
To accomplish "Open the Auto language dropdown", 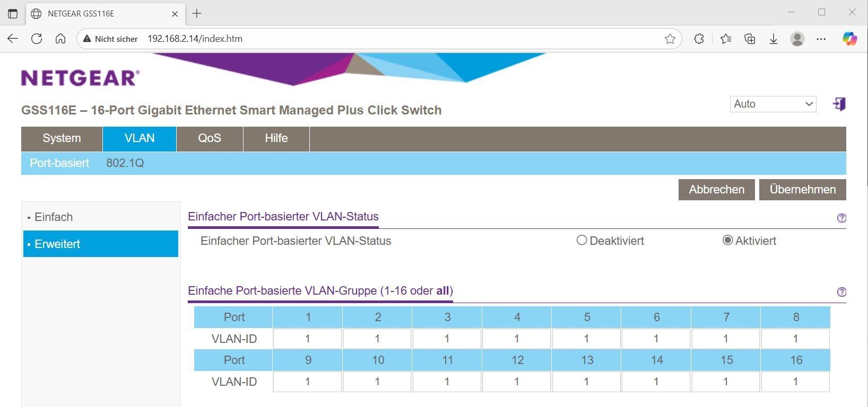I will [x=773, y=104].
